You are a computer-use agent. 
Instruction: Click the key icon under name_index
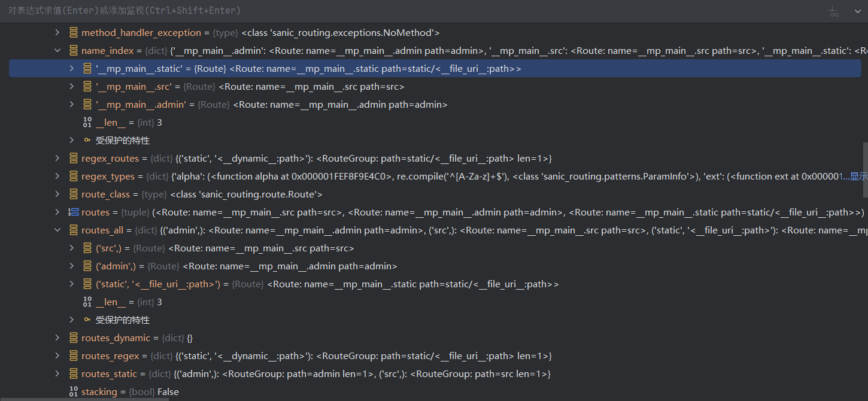[88, 141]
